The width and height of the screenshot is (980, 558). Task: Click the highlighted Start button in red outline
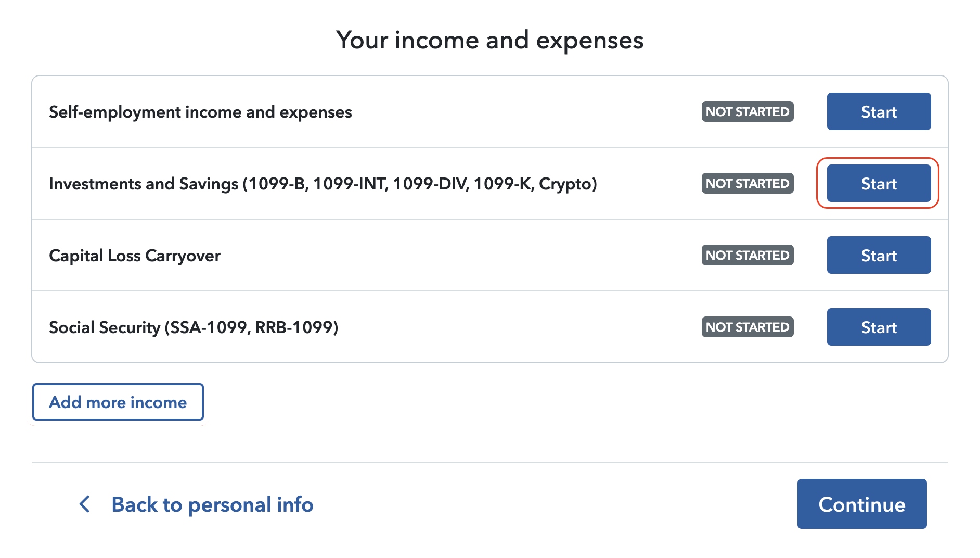878,183
